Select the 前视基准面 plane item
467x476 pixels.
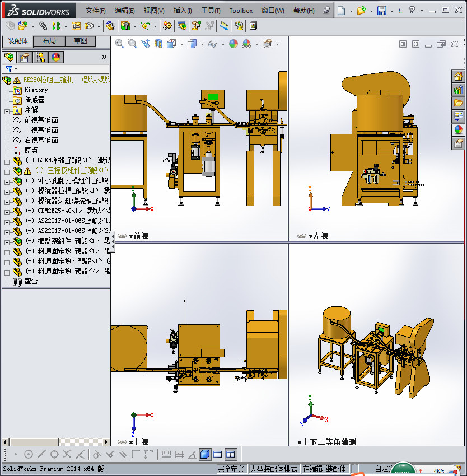pos(41,120)
